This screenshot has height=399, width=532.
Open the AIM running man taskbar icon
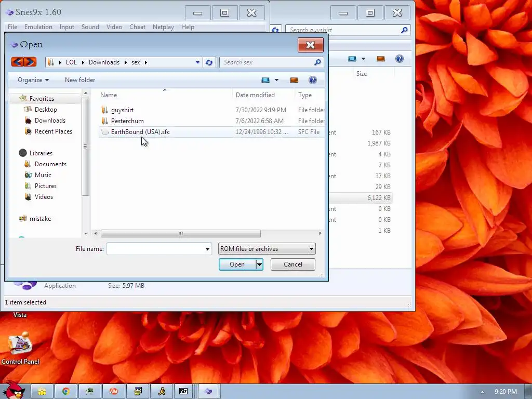point(162,392)
